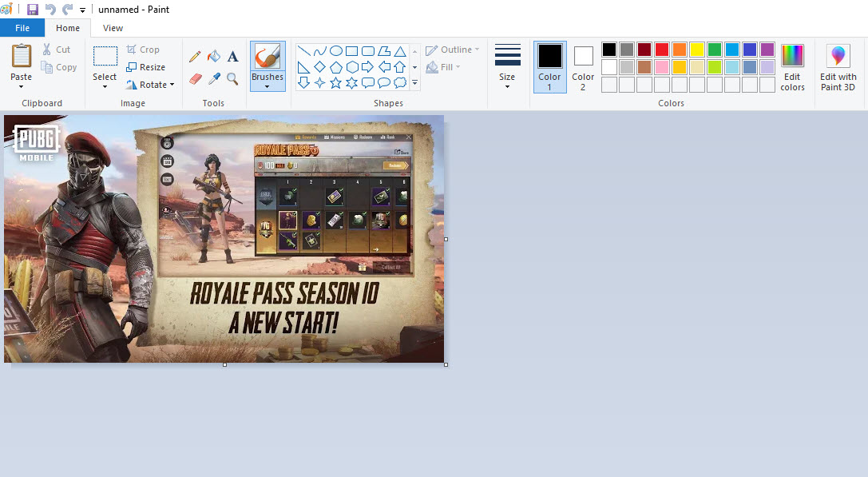Activate Color 2 selector

[583, 67]
